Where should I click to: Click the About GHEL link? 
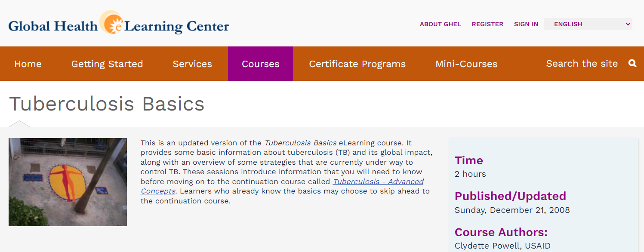(x=440, y=24)
